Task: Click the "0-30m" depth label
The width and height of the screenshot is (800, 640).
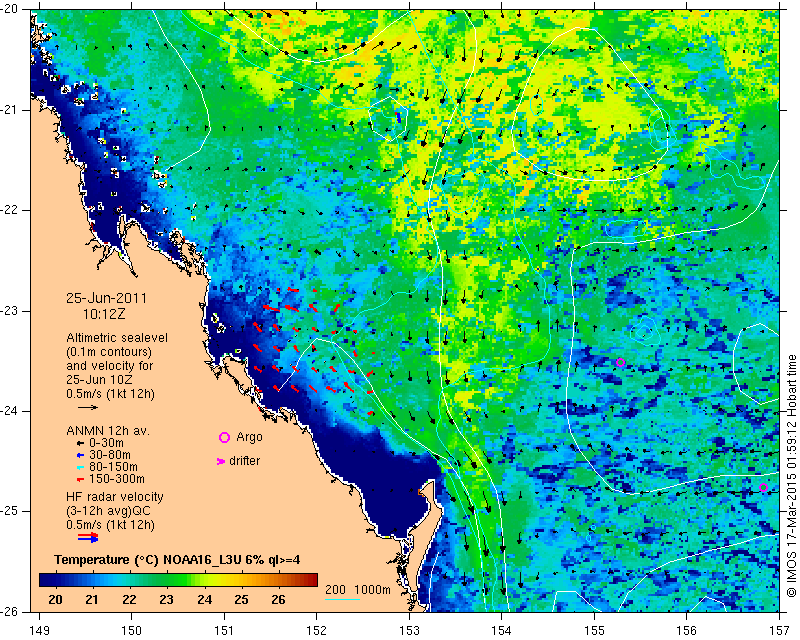Action: coord(106,443)
